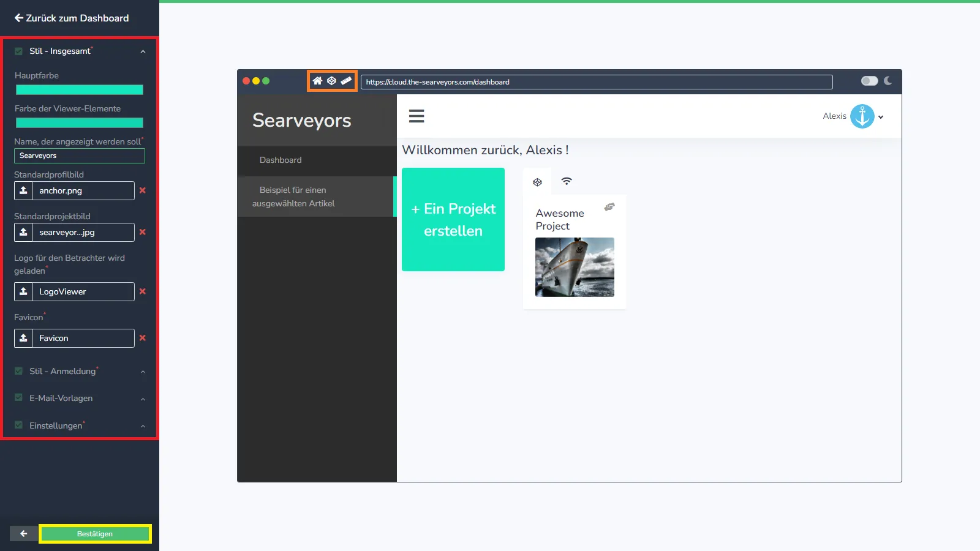Open the Awesome Project ship thumbnail
The image size is (980, 551).
[575, 267]
